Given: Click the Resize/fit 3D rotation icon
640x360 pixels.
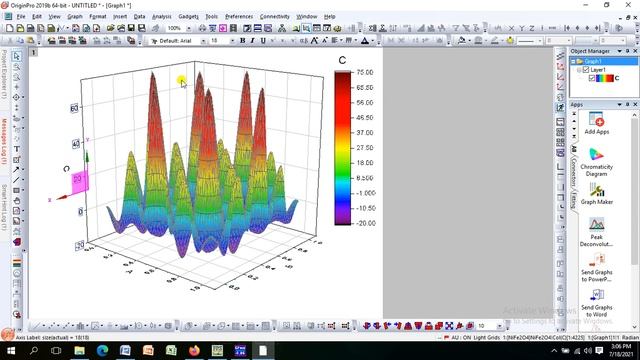Looking at the screenshot, I should [x=449, y=326].
